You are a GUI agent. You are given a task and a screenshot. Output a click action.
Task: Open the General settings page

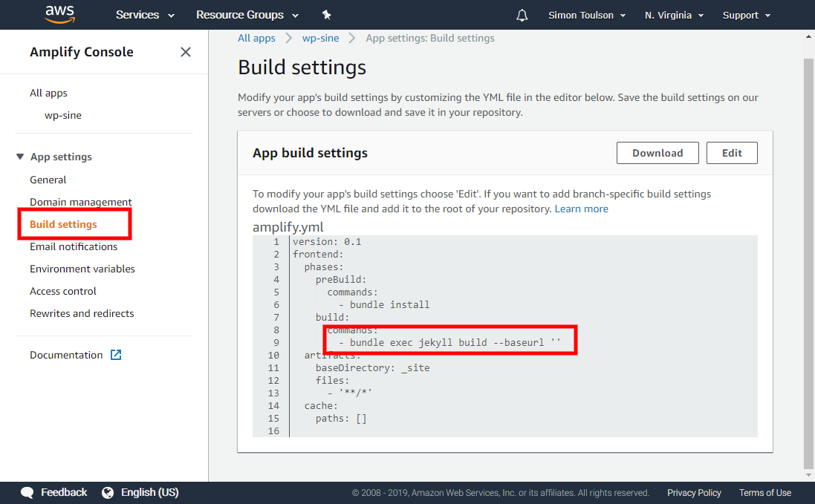[48, 180]
